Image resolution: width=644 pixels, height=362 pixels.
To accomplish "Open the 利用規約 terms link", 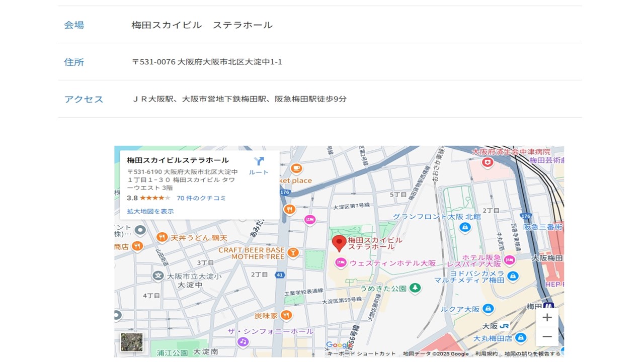I will [487, 354].
